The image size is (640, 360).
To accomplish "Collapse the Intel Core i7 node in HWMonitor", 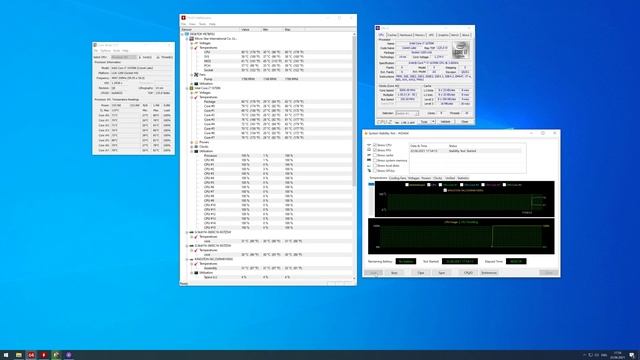I will pyautogui.click(x=187, y=88).
